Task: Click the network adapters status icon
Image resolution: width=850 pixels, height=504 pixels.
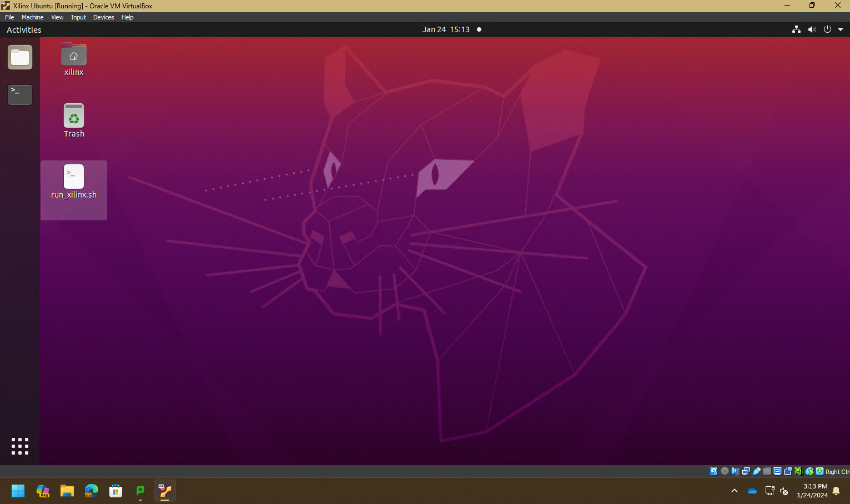Action: (746, 471)
